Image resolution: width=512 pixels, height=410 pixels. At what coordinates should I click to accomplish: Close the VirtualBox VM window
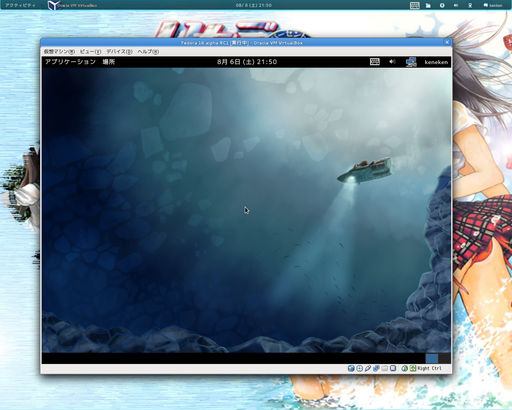[447, 42]
